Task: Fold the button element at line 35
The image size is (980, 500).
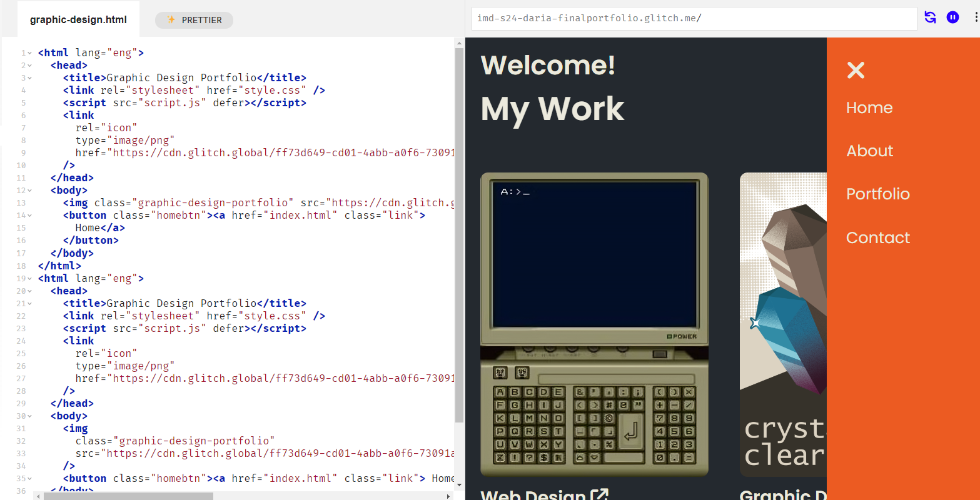Action: [x=30, y=479]
